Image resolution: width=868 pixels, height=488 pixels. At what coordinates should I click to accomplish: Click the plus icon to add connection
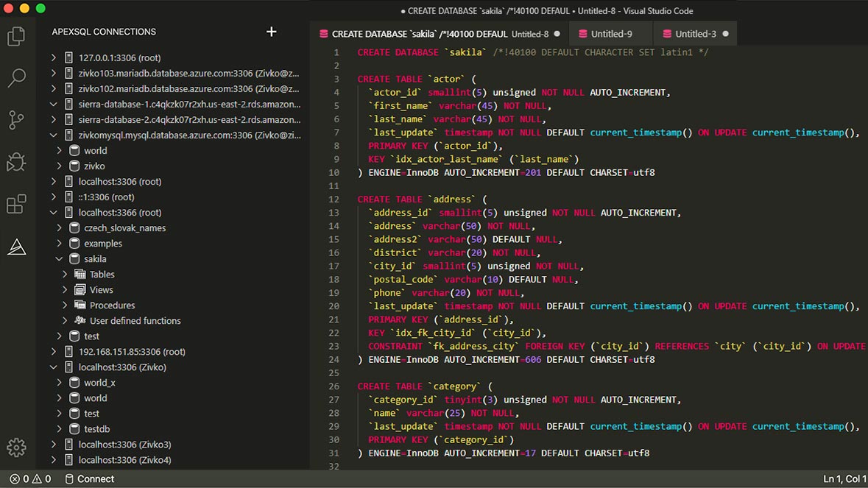click(271, 32)
